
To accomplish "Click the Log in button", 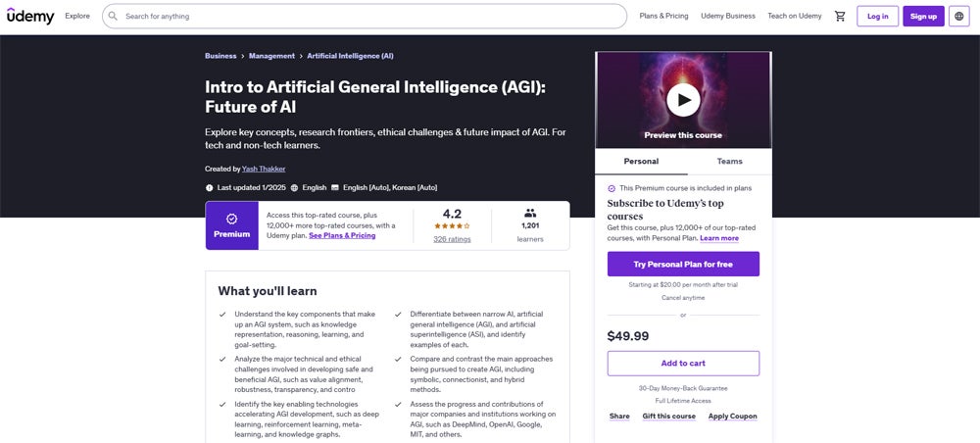I will pos(877,17).
